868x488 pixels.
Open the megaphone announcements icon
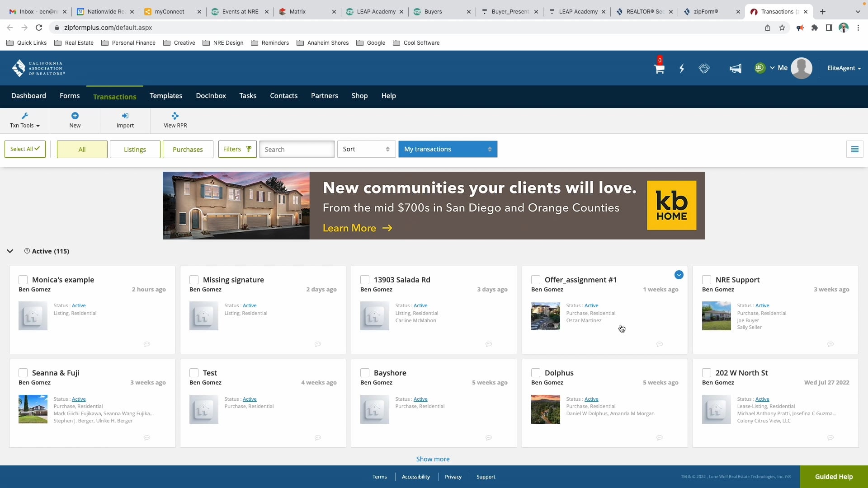(735, 69)
